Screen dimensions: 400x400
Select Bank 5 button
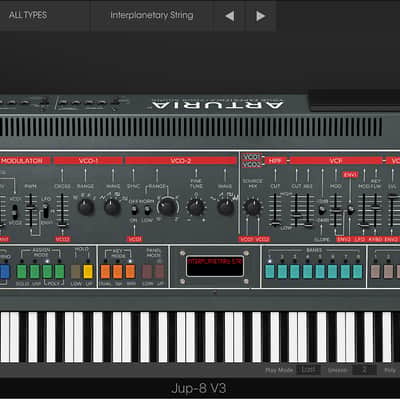click(x=320, y=272)
